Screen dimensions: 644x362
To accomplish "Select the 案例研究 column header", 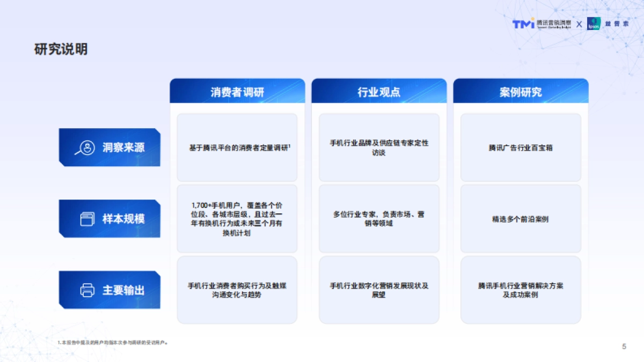I will 518,91.
